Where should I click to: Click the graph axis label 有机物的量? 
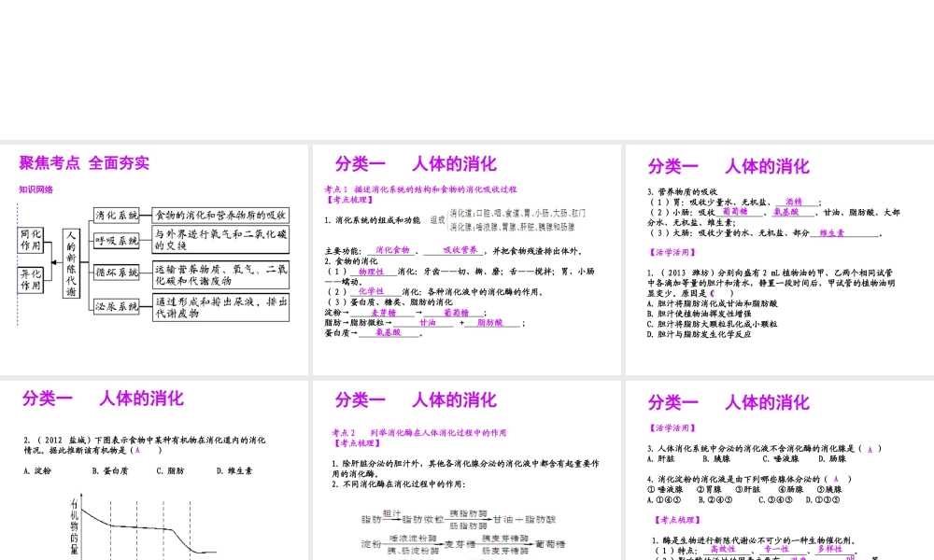pos(74,527)
